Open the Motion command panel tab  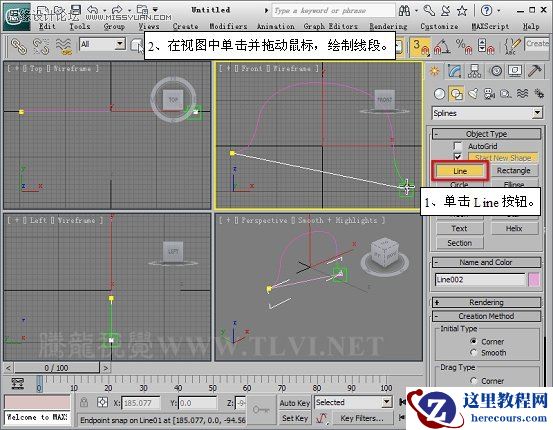click(496, 72)
